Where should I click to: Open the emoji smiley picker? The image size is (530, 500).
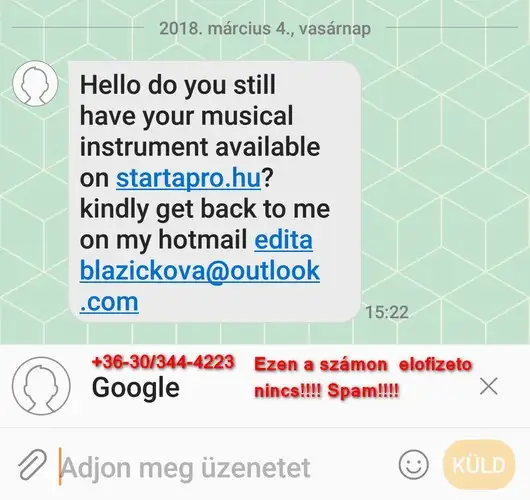[413, 464]
